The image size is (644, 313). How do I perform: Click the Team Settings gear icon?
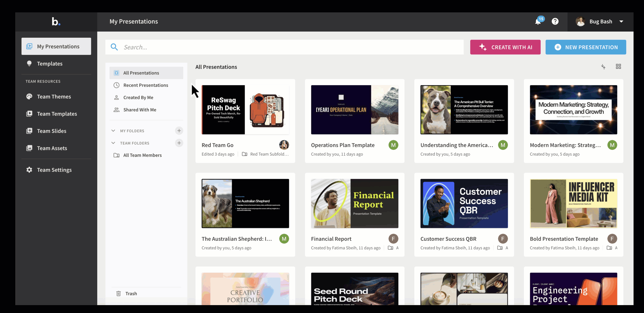(x=29, y=170)
